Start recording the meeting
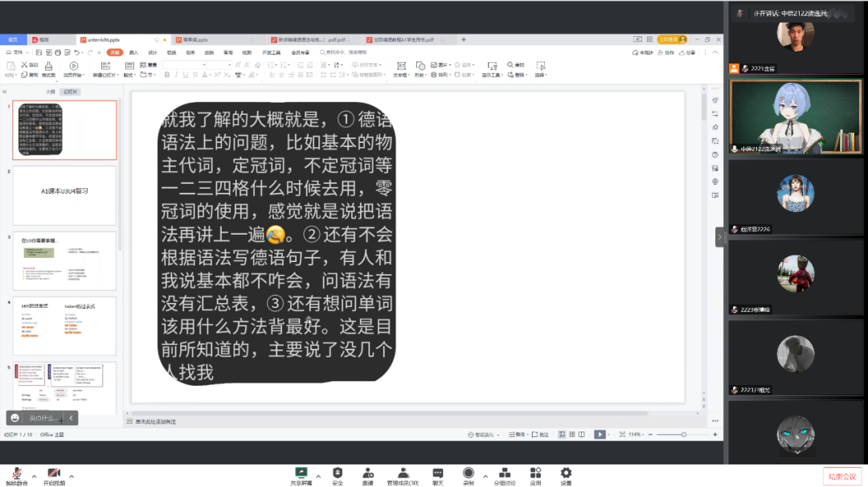This screenshot has height=487, width=868. coord(468,473)
